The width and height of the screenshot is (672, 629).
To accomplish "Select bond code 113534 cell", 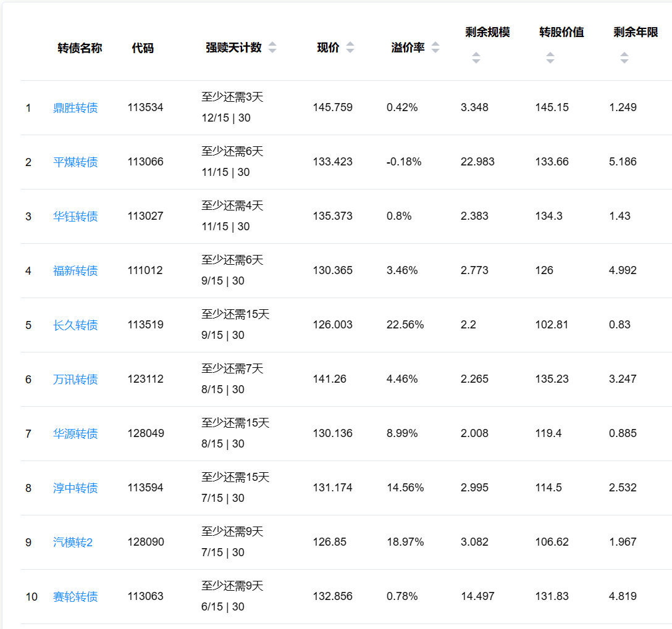I will tap(146, 107).
